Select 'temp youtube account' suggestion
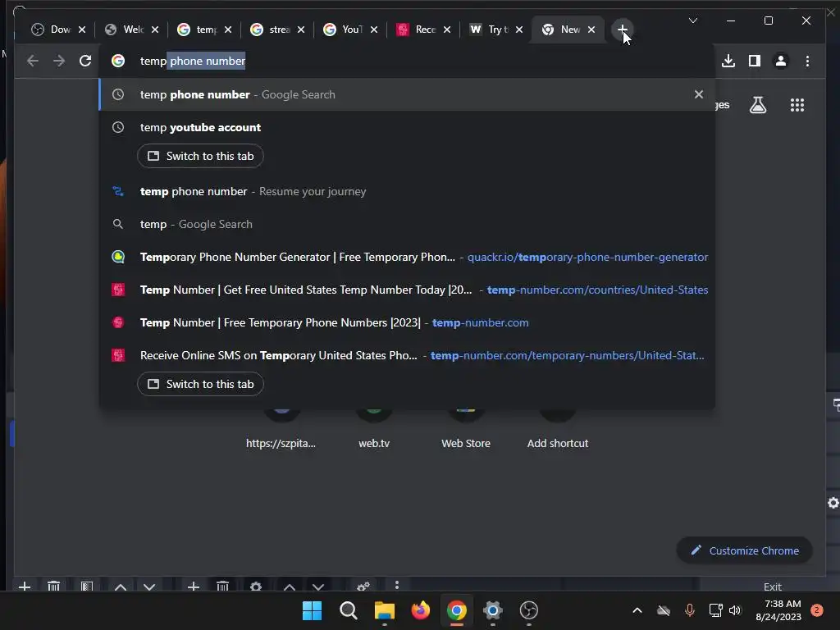This screenshot has height=630, width=840. (x=407, y=127)
